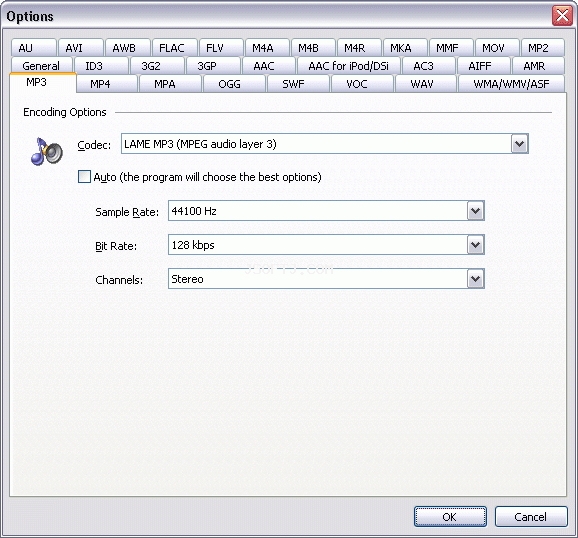Go to the WMA/WMV/ASF tab
The height and width of the screenshot is (538, 578).
pos(511,84)
